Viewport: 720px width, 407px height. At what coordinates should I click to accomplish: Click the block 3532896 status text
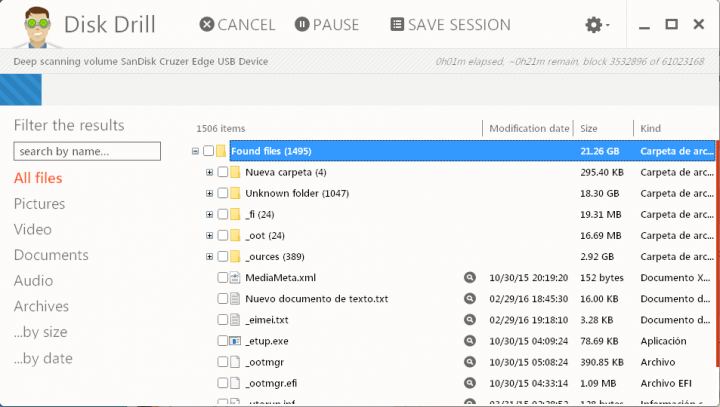(643, 62)
